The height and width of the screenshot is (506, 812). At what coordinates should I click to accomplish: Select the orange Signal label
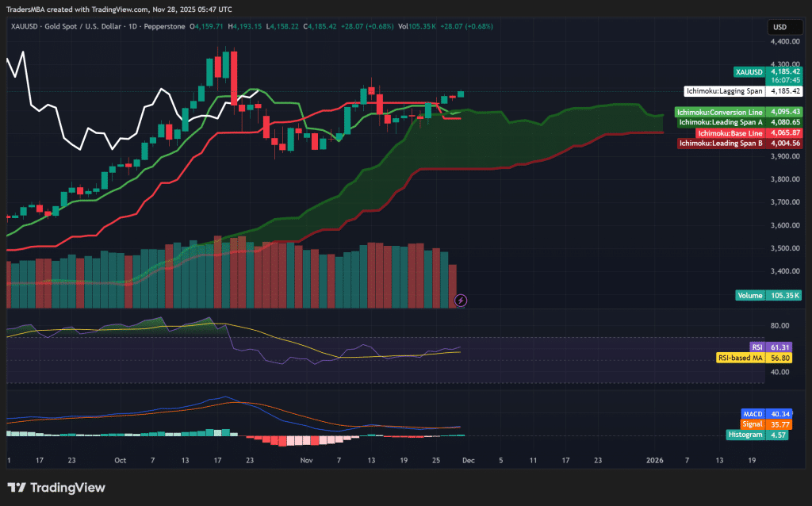[x=753, y=424]
